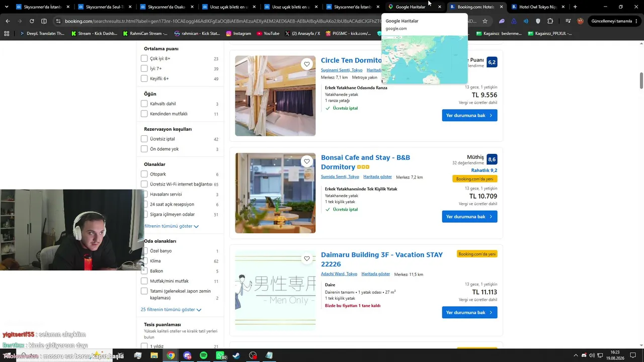Select the 'Otopark' facility filter

pyautogui.click(x=144, y=174)
